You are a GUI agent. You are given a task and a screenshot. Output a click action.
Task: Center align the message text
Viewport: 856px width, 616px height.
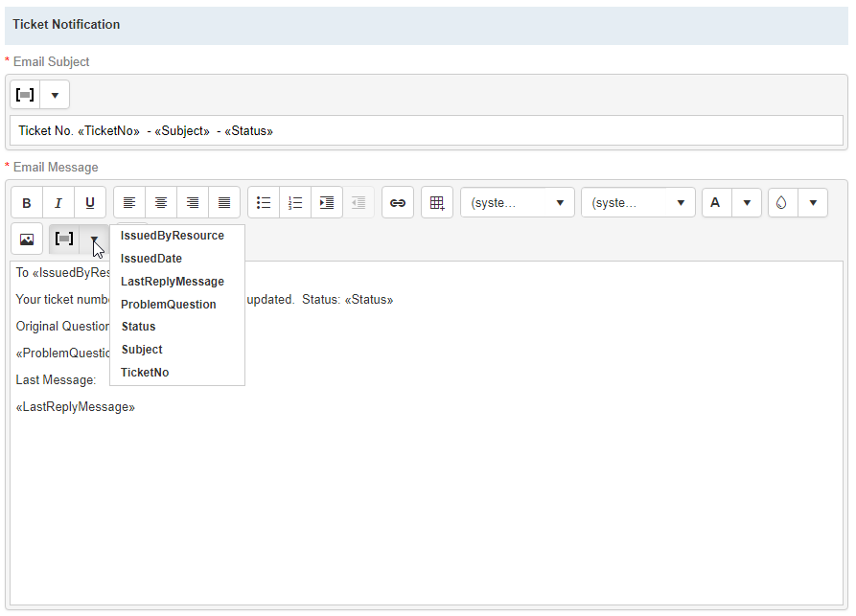[x=161, y=203]
